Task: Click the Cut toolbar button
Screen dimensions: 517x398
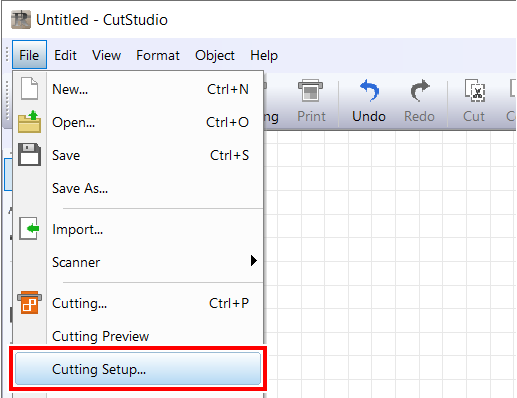Action: 474,102
